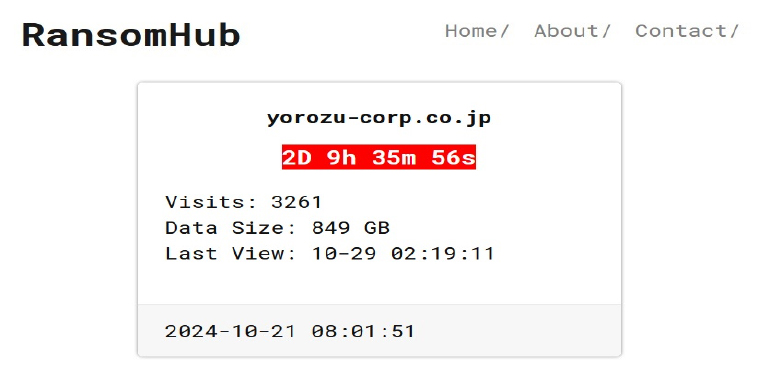Image resolution: width=759 pixels, height=380 pixels.
Task: Go to the About page link
Action: [572, 31]
